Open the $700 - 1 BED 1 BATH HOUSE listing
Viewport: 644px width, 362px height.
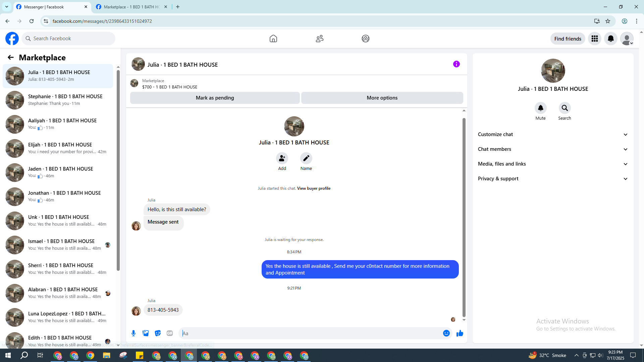pyautogui.click(x=170, y=87)
